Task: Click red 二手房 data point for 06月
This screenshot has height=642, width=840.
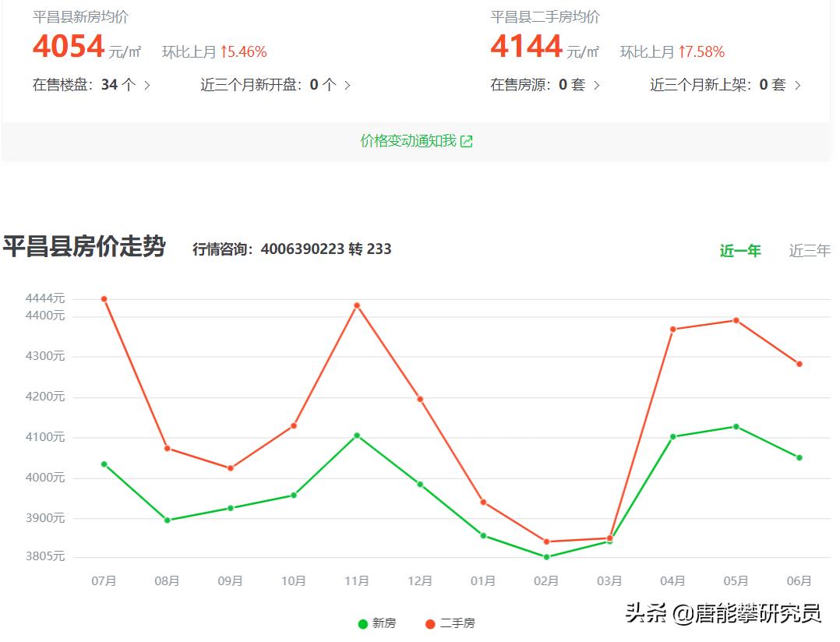Action: click(x=799, y=364)
